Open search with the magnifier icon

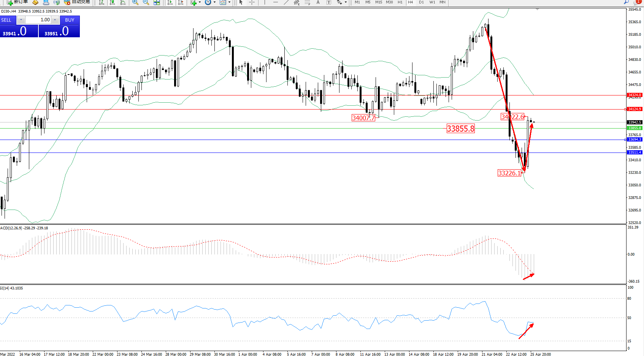click(x=626, y=2)
